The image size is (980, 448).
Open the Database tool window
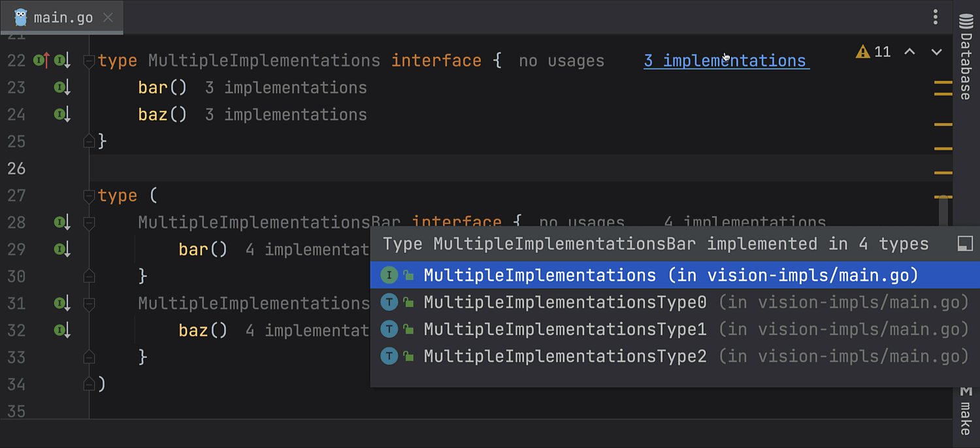click(x=966, y=57)
